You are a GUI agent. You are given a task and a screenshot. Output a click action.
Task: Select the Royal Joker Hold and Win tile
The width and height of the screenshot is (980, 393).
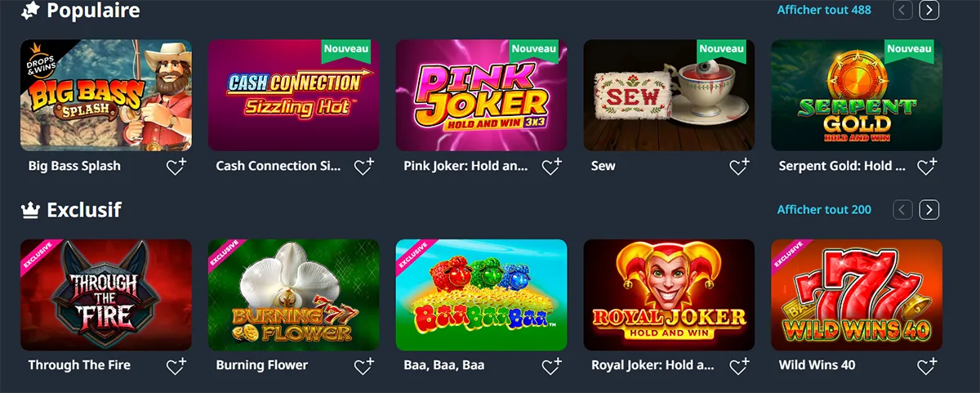pos(669,295)
